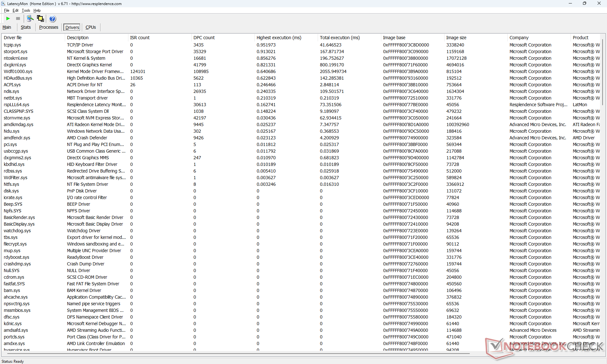Click the overlapping squares toolbar icon

tap(40, 19)
